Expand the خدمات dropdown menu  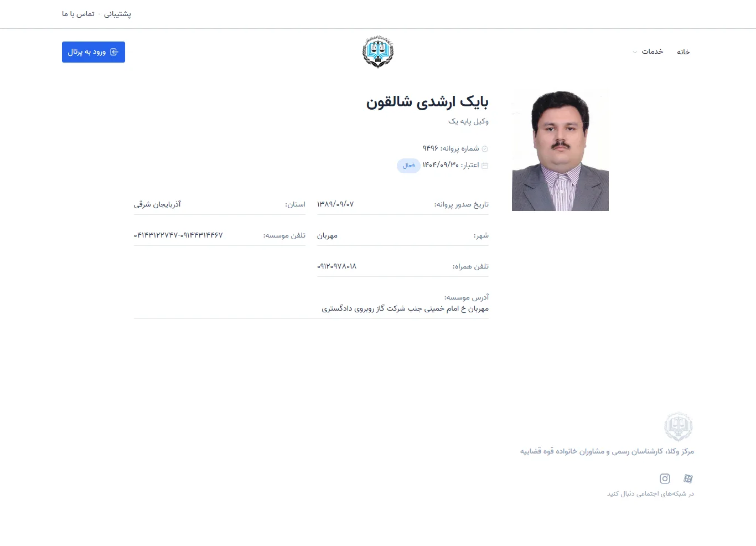pyautogui.click(x=648, y=51)
